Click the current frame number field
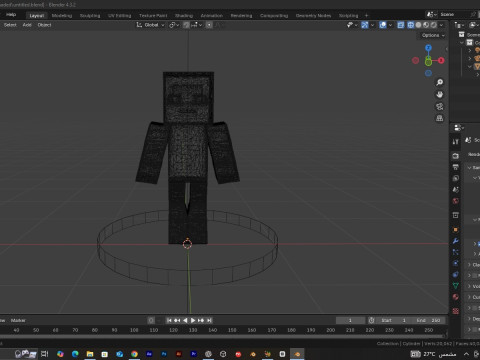The height and width of the screenshot is (360, 480). pyautogui.click(x=350, y=320)
